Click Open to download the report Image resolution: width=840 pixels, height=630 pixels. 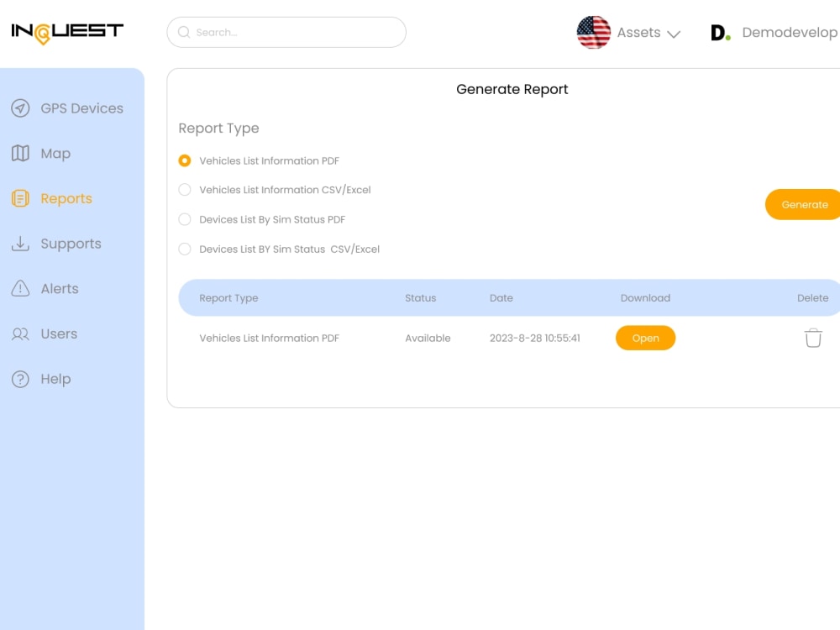coord(645,338)
